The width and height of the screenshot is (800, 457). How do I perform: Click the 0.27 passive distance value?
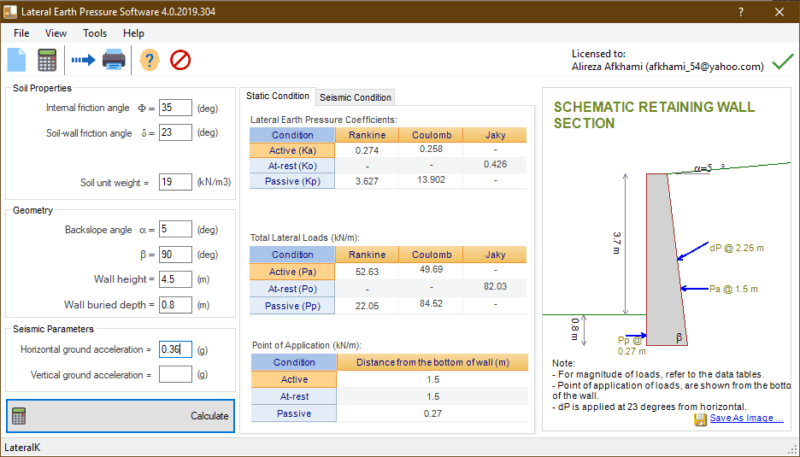[433, 414]
